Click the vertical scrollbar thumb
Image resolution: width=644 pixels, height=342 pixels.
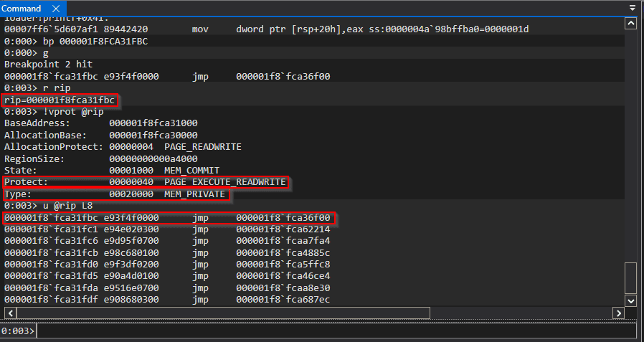[631, 278]
